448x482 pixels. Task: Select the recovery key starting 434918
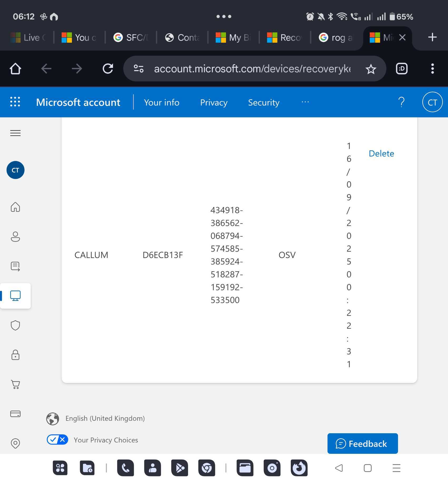pyautogui.click(x=227, y=255)
